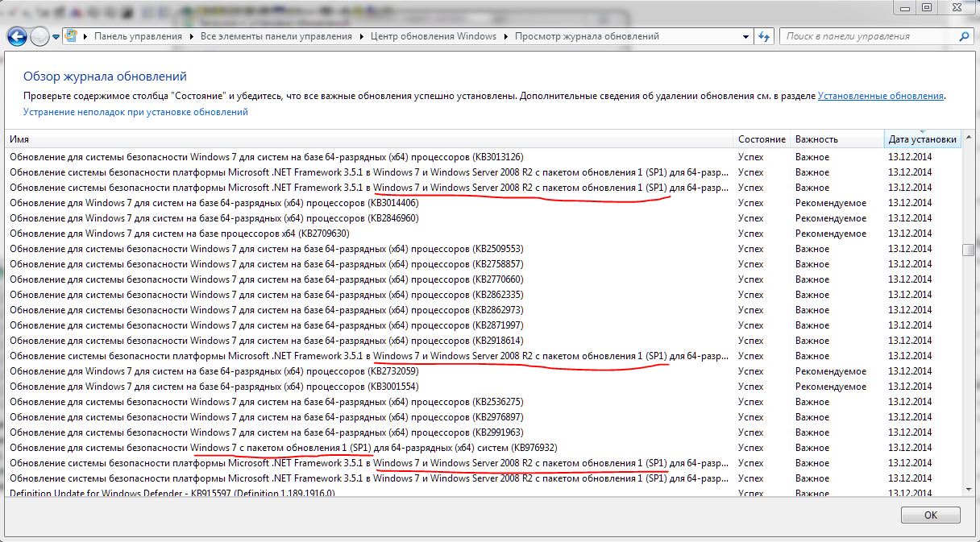Open the address bar history dropdown arrow
The image size is (980, 542).
746,36
